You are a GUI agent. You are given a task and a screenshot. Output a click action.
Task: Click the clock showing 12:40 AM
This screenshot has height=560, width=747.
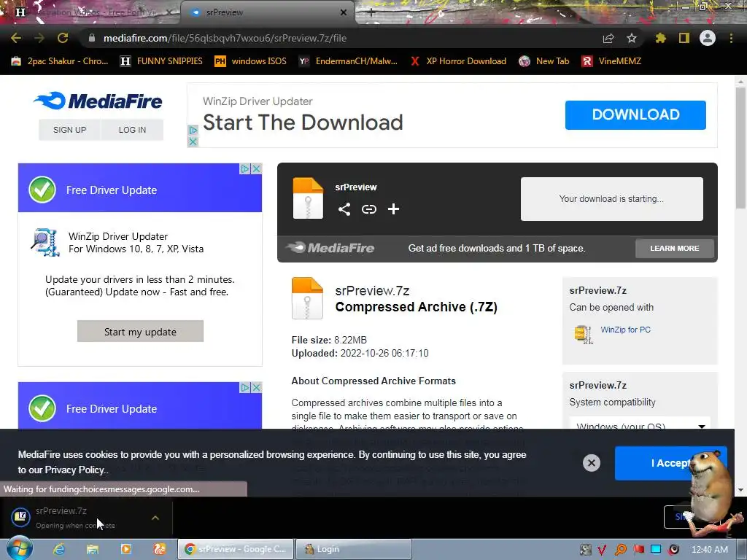tap(709, 550)
